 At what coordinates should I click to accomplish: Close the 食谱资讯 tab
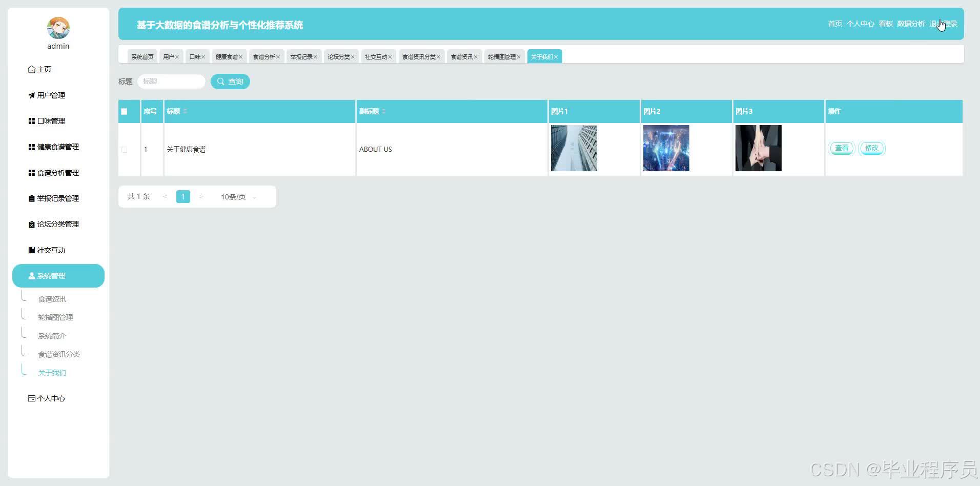click(476, 57)
